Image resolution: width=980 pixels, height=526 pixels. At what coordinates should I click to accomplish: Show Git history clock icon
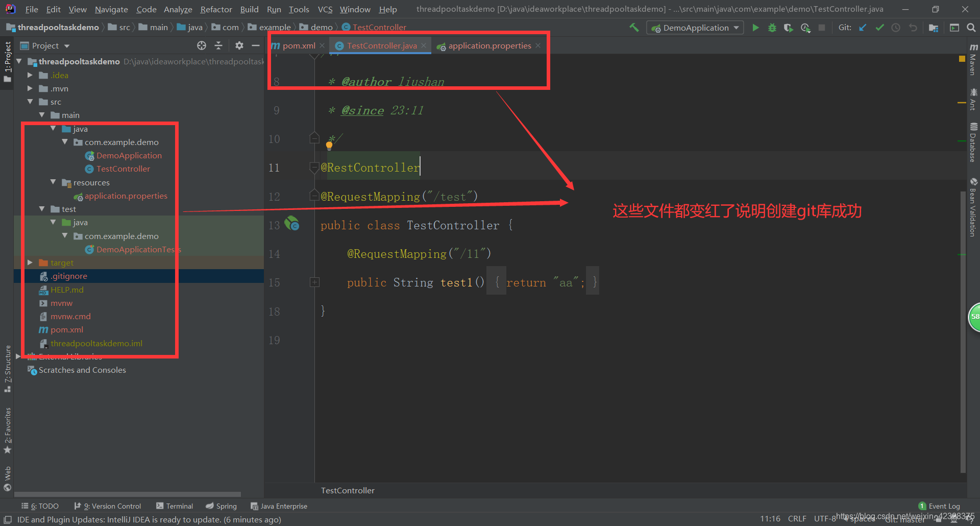tap(896, 28)
